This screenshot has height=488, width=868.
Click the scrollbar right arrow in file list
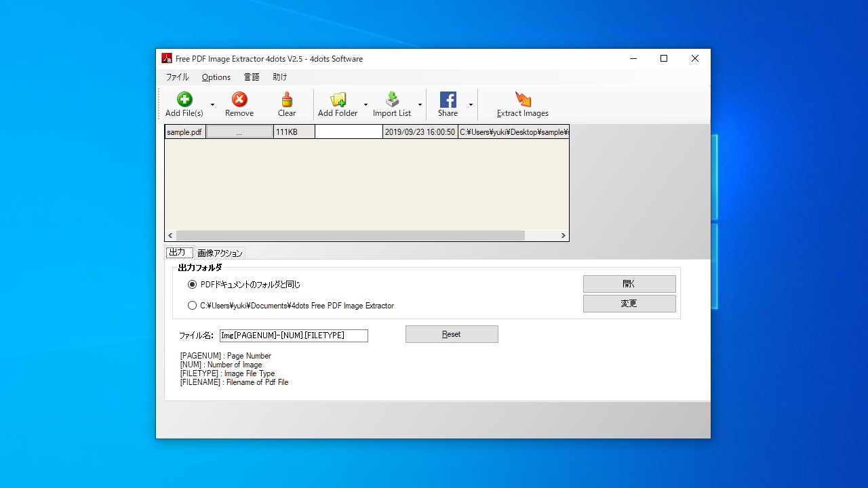coord(563,236)
